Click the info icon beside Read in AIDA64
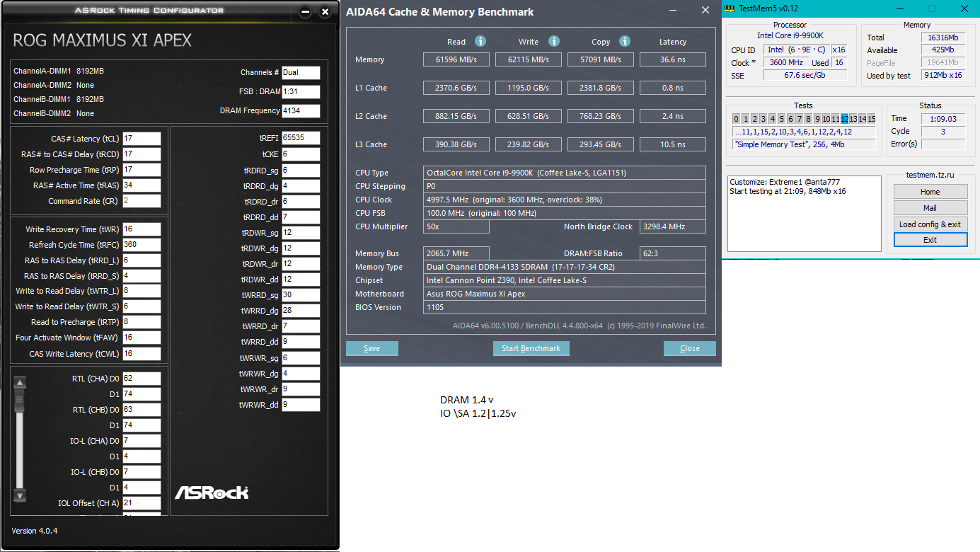Image resolution: width=980 pixels, height=552 pixels. point(480,41)
